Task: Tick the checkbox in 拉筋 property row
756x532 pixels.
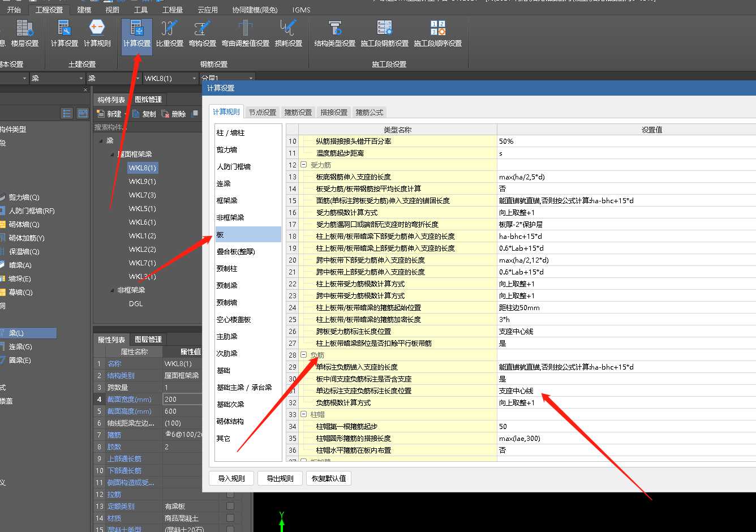Action: click(230, 494)
